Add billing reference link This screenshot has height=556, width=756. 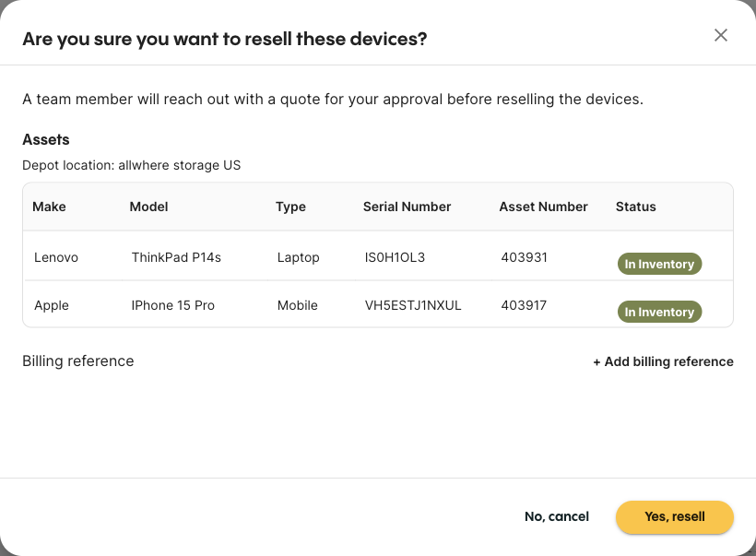pyautogui.click(x=663, y=361)
